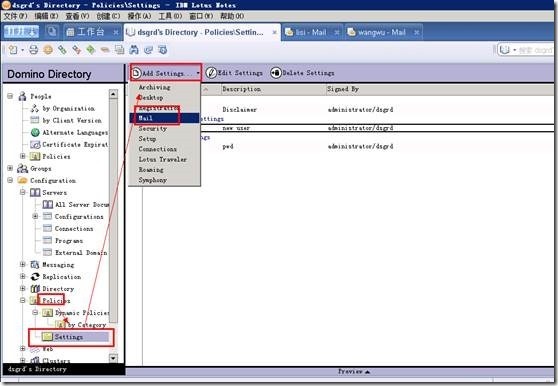Click the thumbnails icon beside the 打开 button
The height and width of the screenshot is (386, 558).
pos(52,32)
